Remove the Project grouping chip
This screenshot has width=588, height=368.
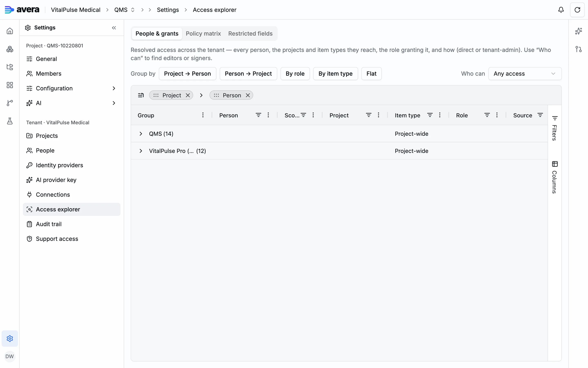188,95
